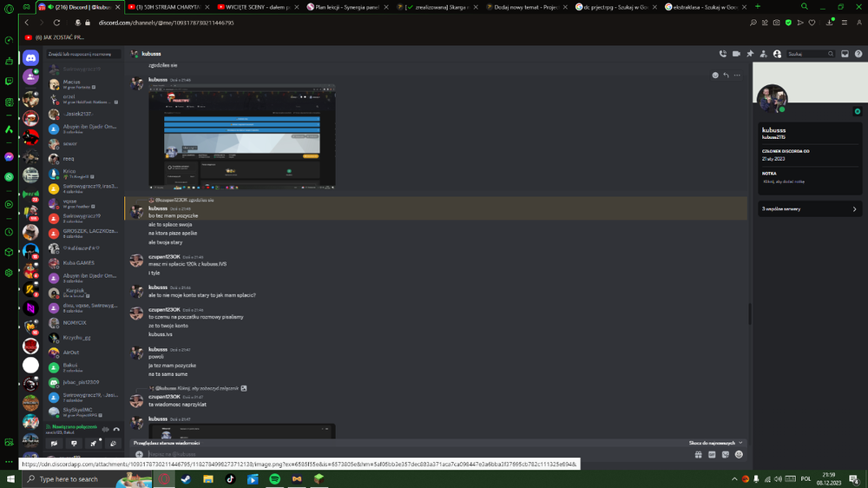The width and height of the screenshot is (868, 488).
Task: Open browser downloads icon
Action: pyautogui.click(x=829, y=23)
